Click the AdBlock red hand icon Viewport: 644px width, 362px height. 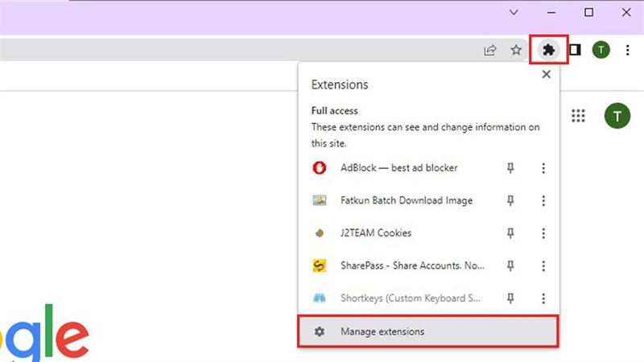pos(320,168)
